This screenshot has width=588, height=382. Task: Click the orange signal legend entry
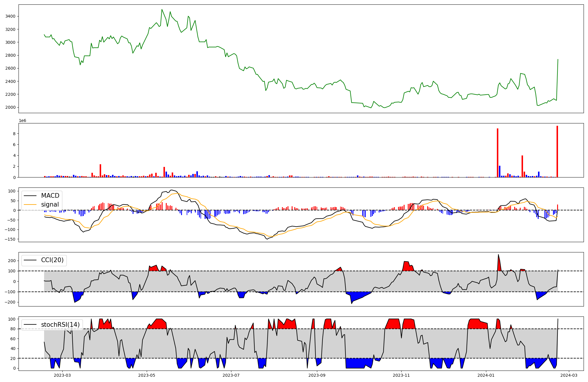click(x=50, y=205)
